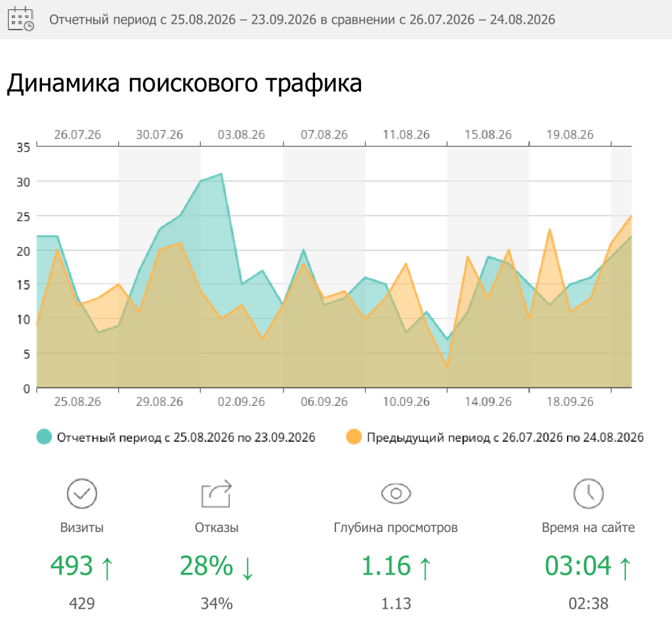
Task: Click the y-axis label 10
Action: (23, 319)
